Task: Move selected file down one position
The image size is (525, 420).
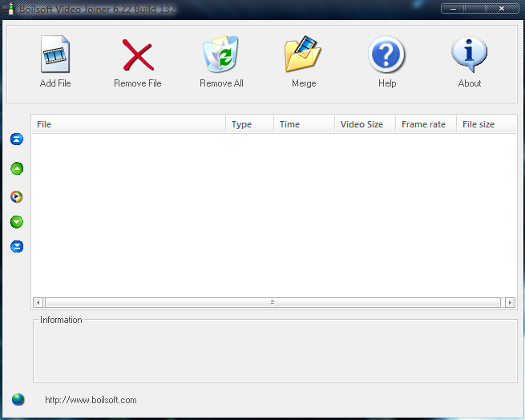Action: click(x=17, y=222)
